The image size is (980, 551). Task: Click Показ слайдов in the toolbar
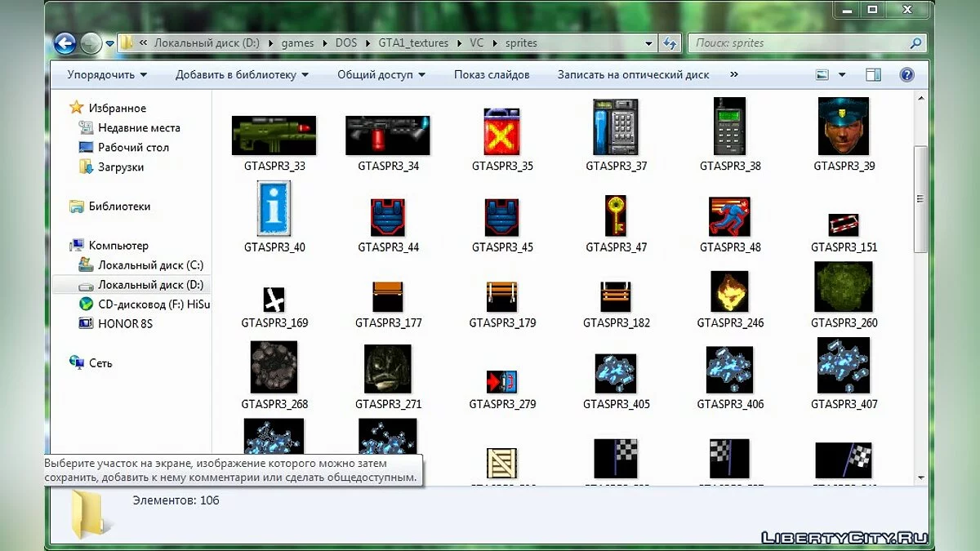492,74
